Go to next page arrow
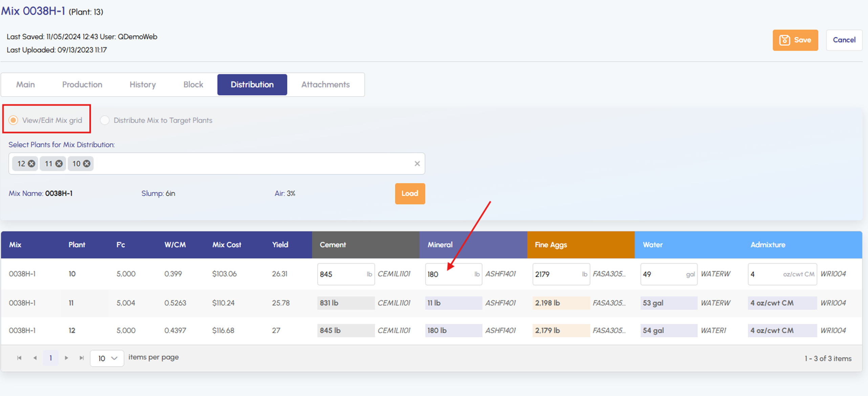The width and height of the screenshot is (868, 396). pos(66,358)
